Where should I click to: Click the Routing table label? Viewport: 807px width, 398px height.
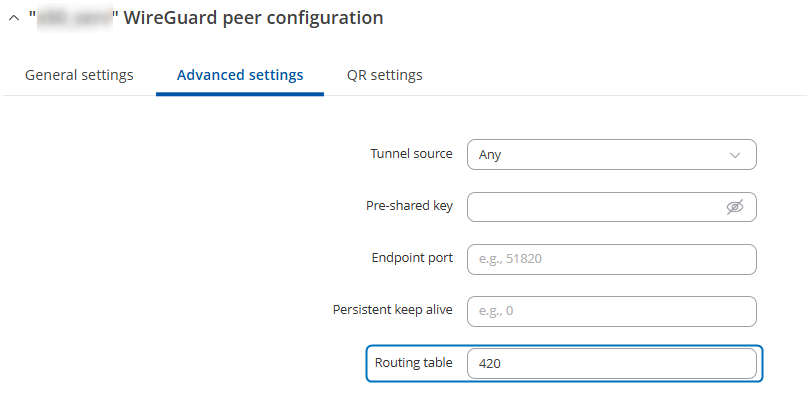413,362
